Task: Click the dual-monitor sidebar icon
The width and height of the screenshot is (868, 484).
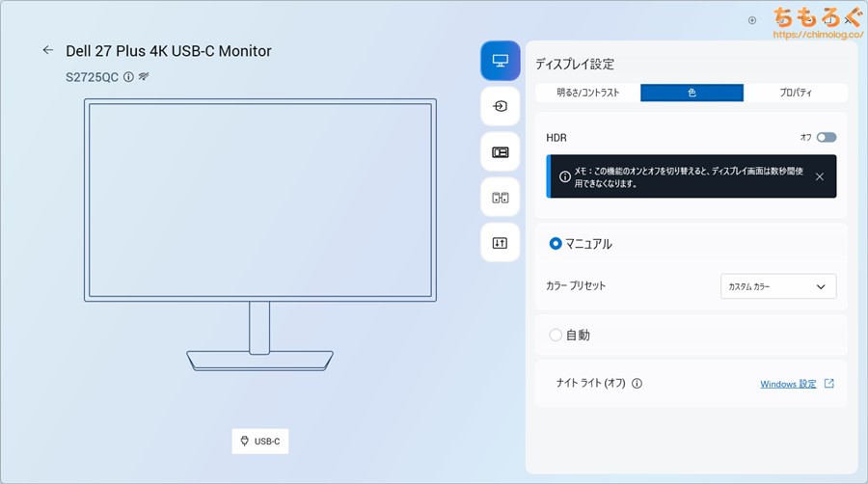Action: click(500, 197)
